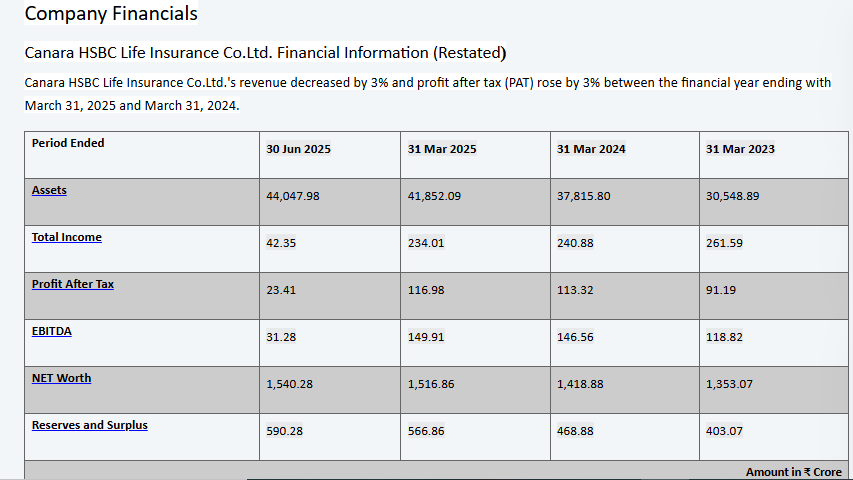Click the 31 Mar 2024 column header

(x=591, y=149)
